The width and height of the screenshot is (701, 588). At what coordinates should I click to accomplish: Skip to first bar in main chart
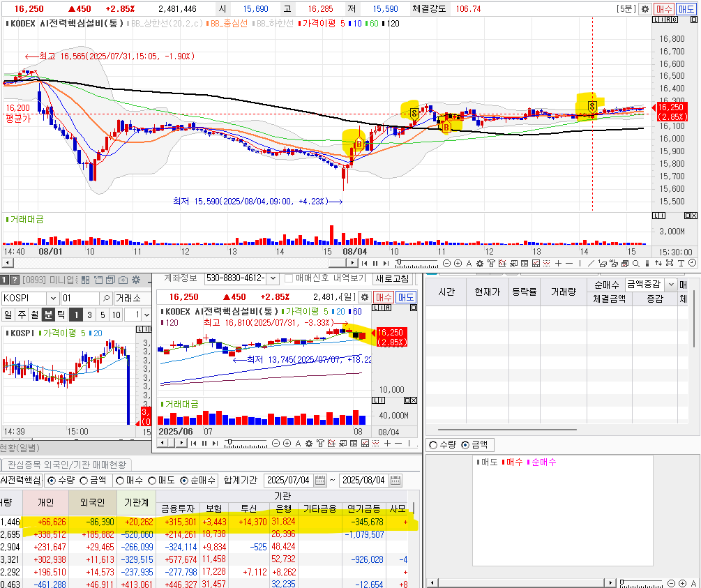[x=364, y=264]
